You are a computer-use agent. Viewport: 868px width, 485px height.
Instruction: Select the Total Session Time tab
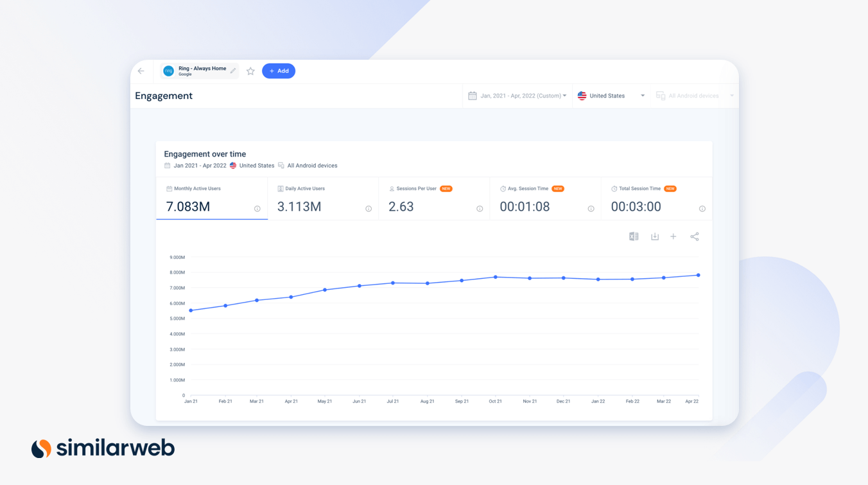[657, 198]
